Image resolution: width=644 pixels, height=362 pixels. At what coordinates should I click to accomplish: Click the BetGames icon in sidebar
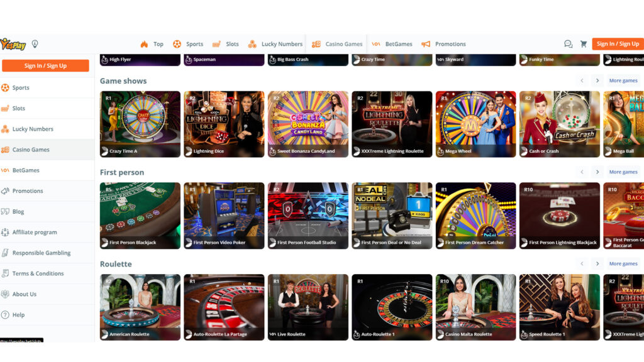point(5,170)
